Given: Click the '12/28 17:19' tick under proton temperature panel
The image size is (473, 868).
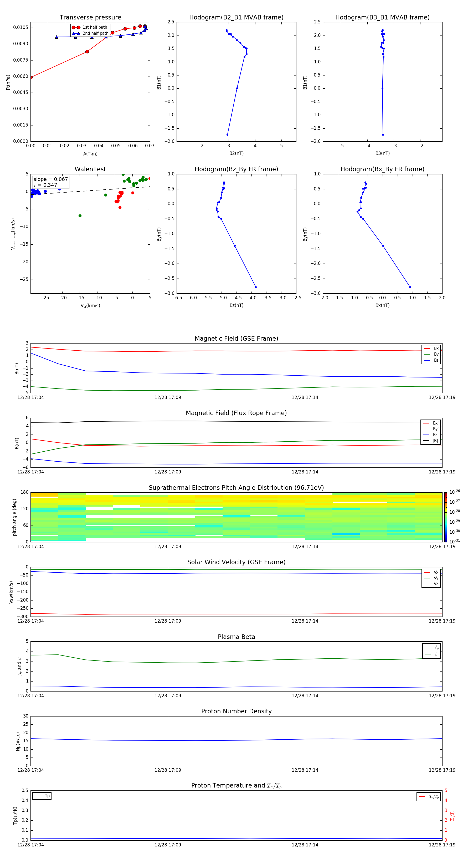Looking at the screenshot, I should (442, 845).
